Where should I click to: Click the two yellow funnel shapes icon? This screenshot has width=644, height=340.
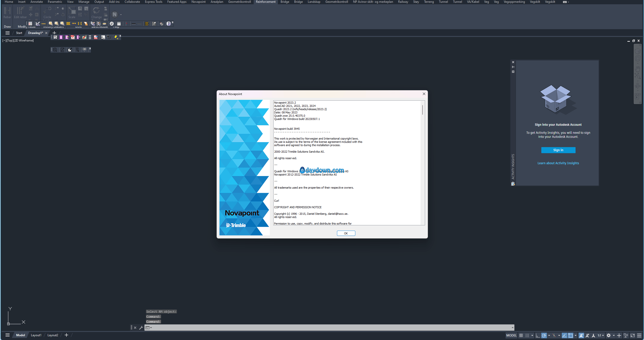[x=74, y=24]
